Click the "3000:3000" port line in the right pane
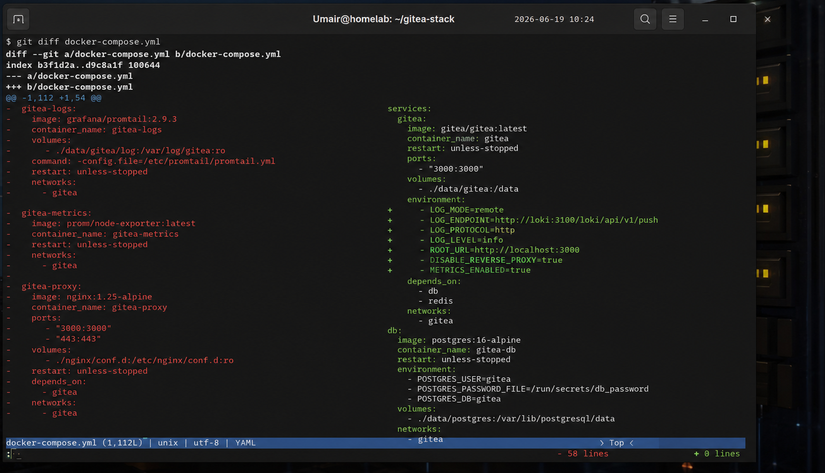The height and width of the screenshot is (473, 825). [456, 169]
